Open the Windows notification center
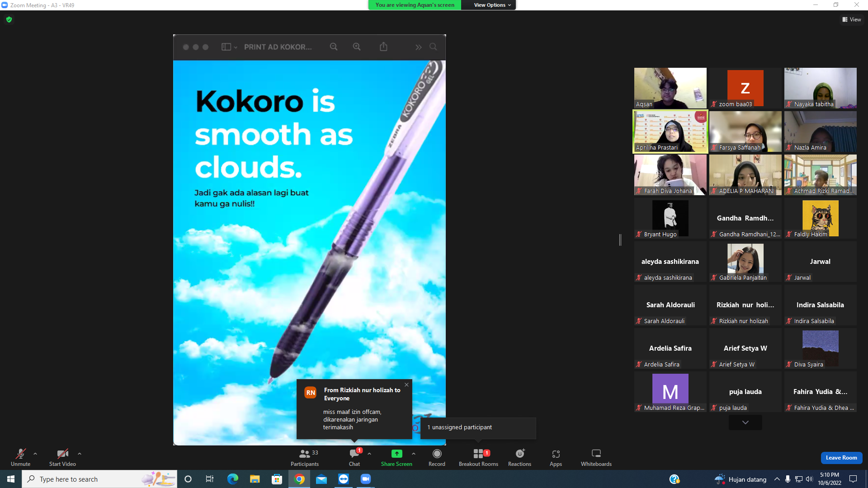Image resolution: width=868 pixels, height=488 pixels. click(853, 479)
